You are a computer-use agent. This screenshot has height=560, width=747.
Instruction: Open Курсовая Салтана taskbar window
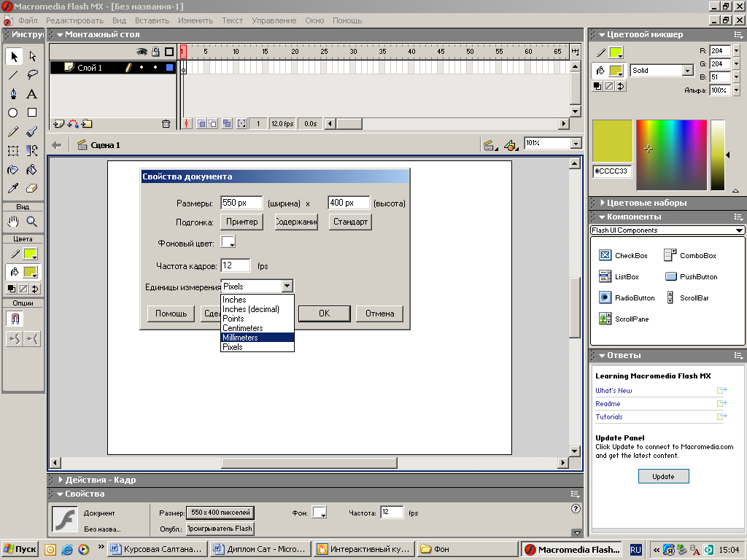158,549
